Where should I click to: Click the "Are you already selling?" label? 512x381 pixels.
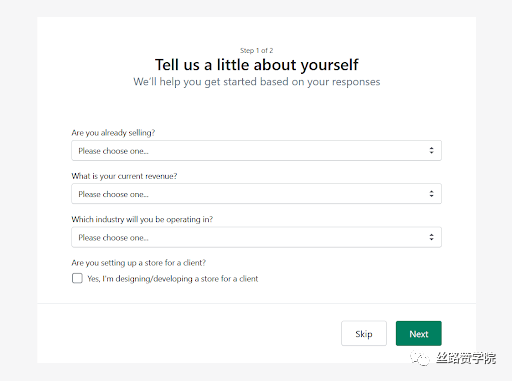(x=113, y=133)
